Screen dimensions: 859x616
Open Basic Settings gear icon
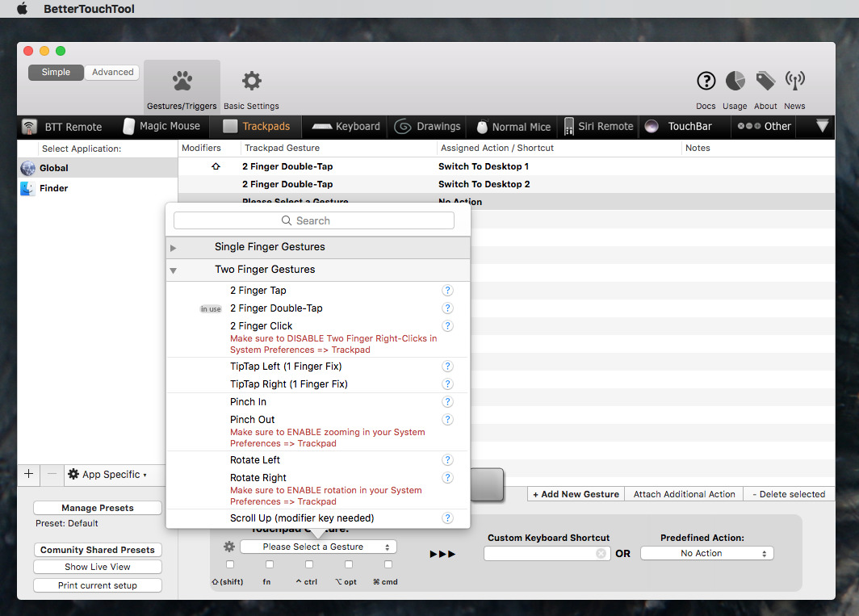tap(251, 81)
